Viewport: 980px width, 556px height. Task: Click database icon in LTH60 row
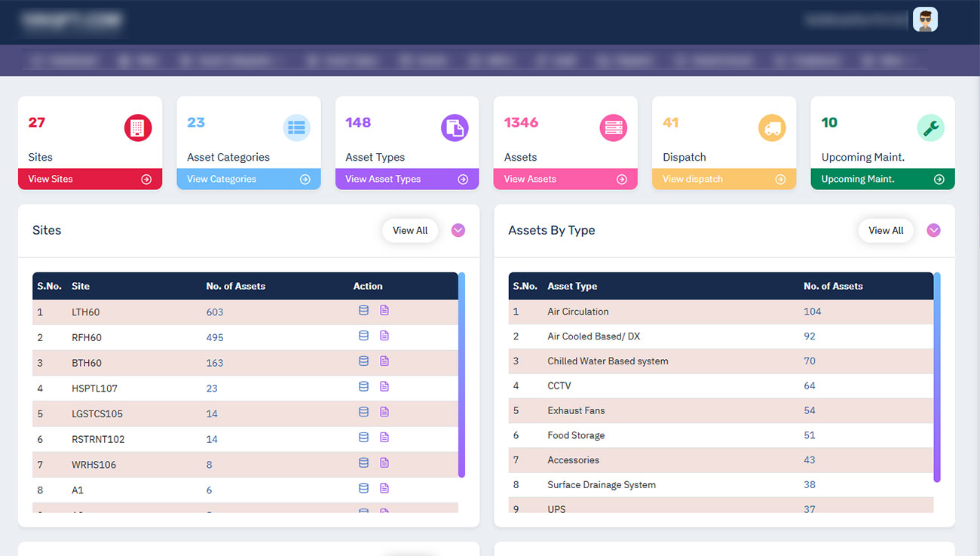(363, 310)
